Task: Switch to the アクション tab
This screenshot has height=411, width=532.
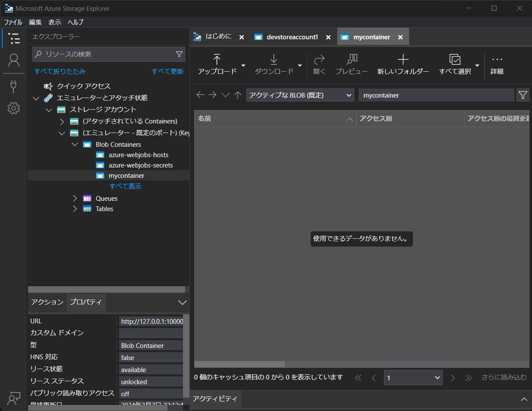Action: click(x=47, y=302)
